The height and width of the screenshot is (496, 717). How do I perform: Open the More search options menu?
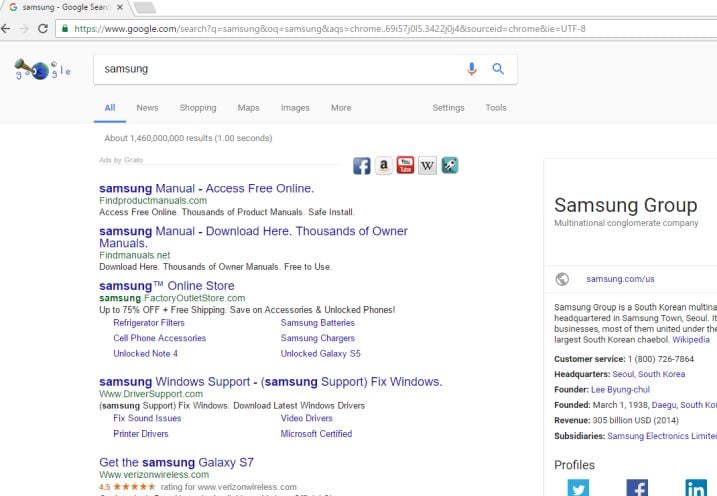click(341, 108)
